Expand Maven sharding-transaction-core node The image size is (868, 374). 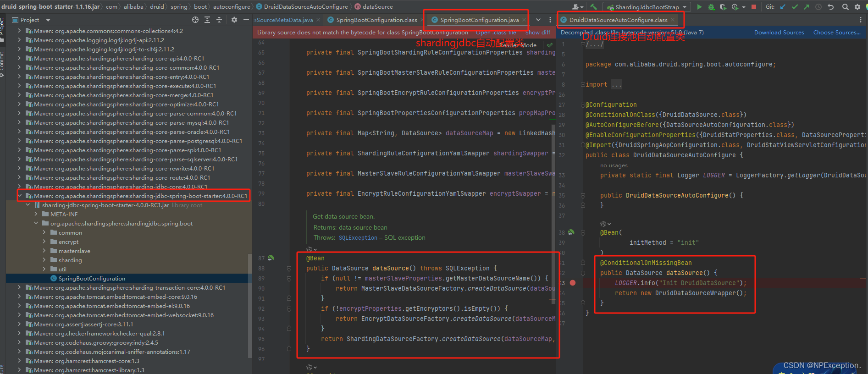19,287
